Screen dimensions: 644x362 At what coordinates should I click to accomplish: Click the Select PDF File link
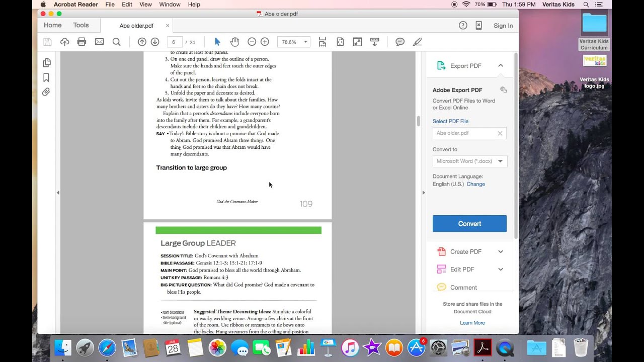click(x=450, y=121)
